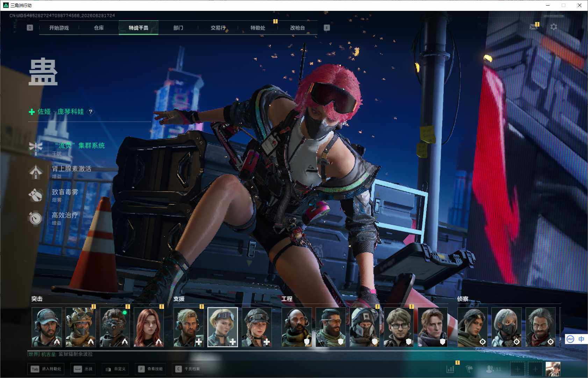Select the 高效治疗 stopwatch skill icon
The image size is (588, 378).
(35, 218)
